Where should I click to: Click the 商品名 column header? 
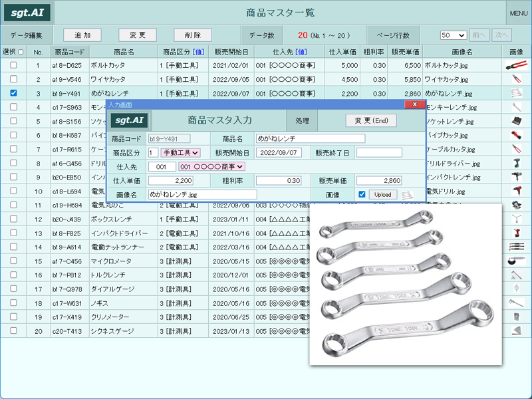[124, 52]
